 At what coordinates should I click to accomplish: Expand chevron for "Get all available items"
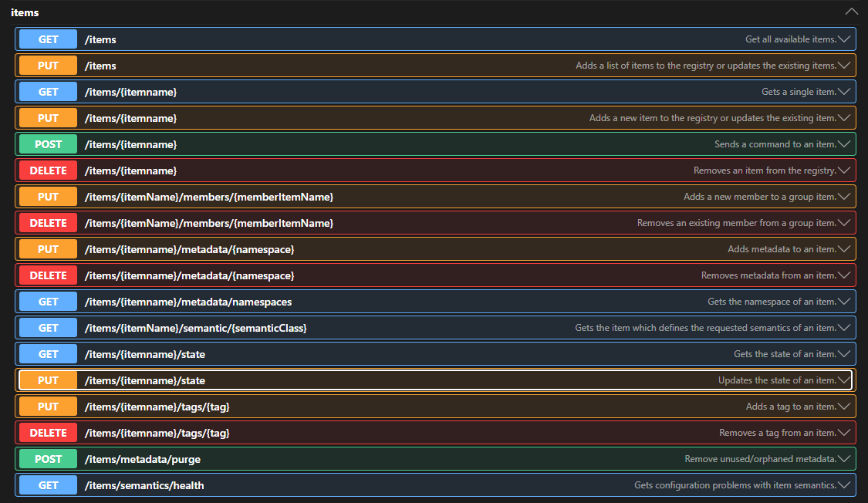coord(844,39)
